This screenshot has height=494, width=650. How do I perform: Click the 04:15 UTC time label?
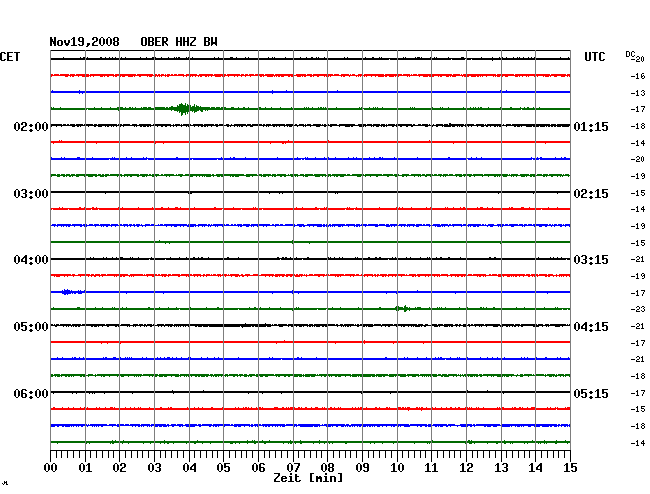point(591,327)
